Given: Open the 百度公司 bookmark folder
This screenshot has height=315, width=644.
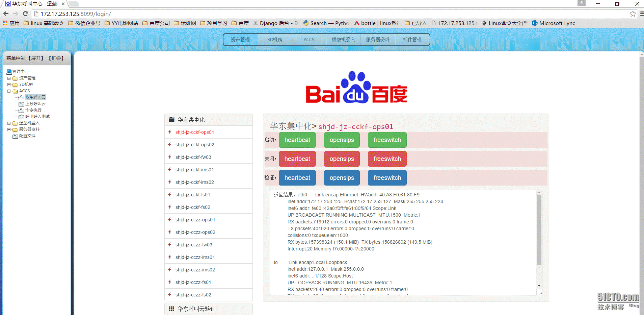Looking at the screenshot, I should click(156, 23).
